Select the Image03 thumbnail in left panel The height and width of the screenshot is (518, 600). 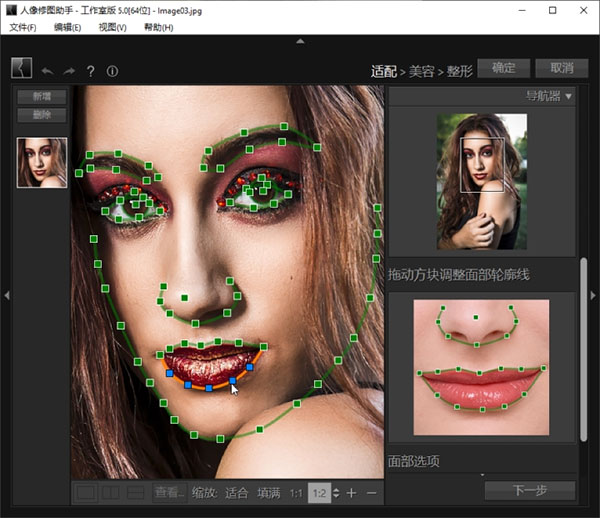[x=42, y=162]
